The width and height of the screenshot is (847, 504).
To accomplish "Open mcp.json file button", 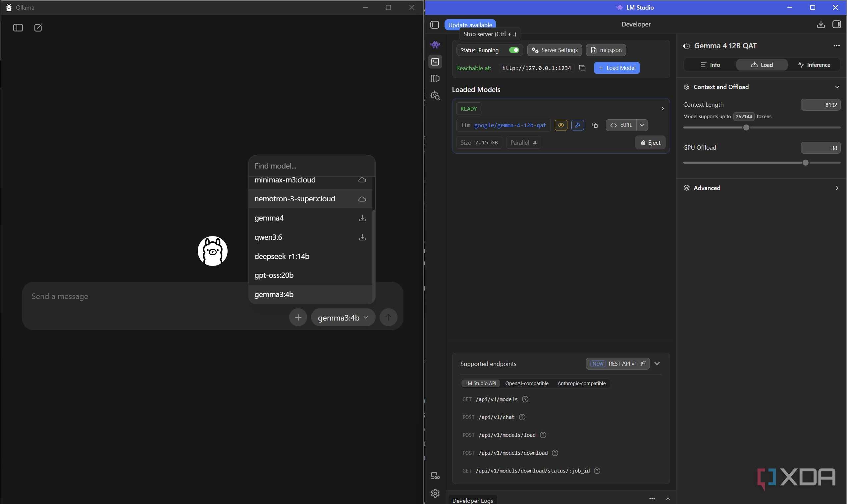I will 606,50.
